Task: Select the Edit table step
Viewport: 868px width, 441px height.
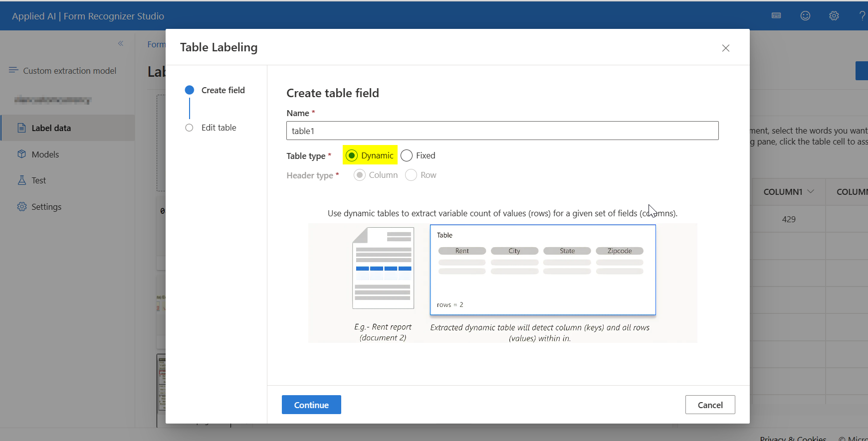Action: pyautogui.click(x=218, y=128)
